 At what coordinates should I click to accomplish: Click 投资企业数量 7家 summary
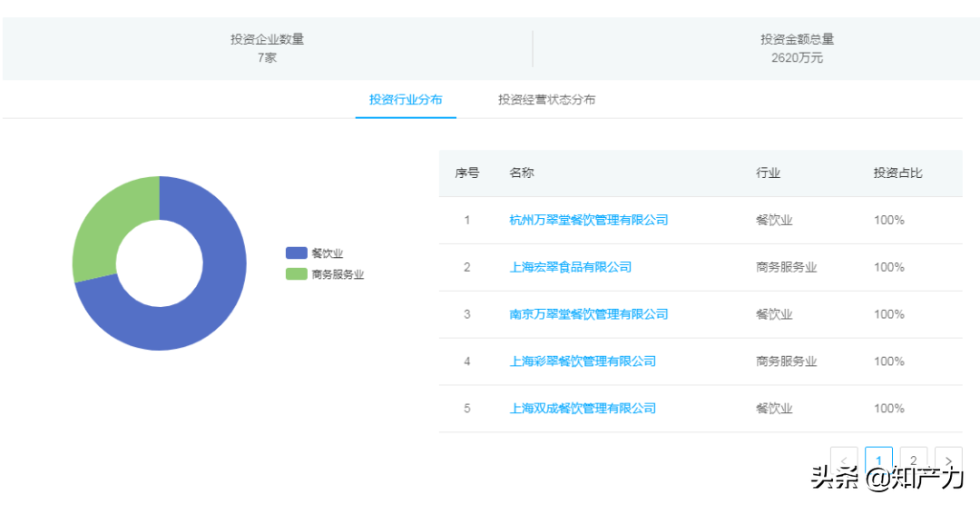pos(268,49)
